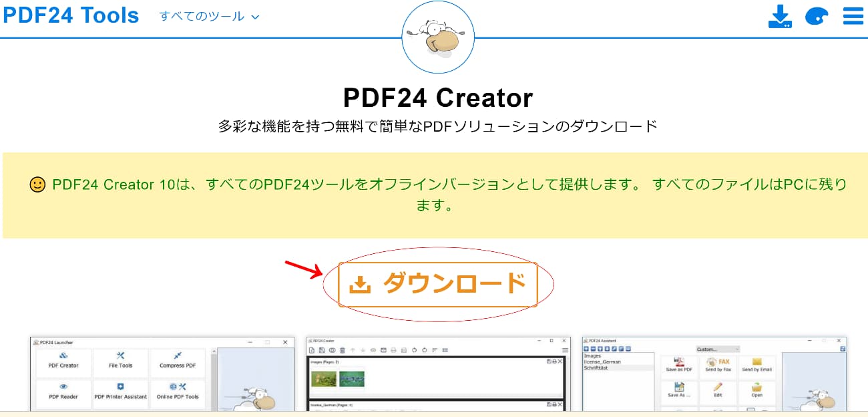Expand the すべてのツール dropdown
Screen dimensions: 868x417
[x=209, y=16]
